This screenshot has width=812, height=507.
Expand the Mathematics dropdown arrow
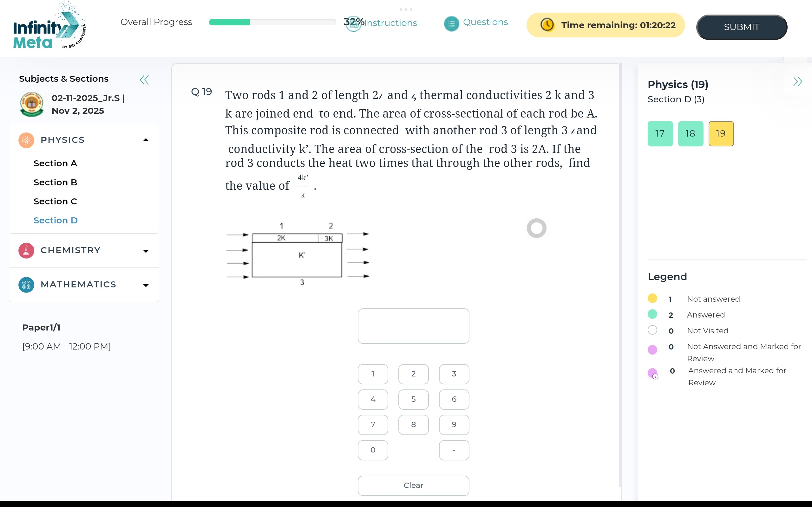pyautogui.click(x=146, y=286)
